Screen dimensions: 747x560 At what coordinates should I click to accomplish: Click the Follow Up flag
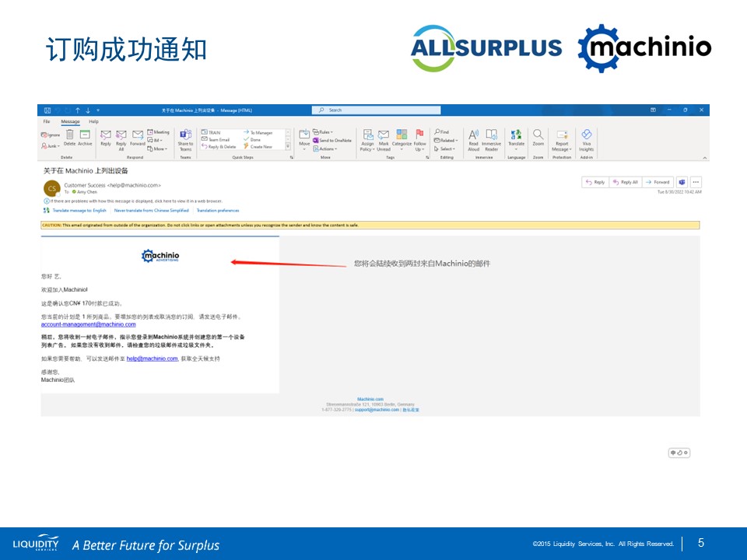(419, 140)
